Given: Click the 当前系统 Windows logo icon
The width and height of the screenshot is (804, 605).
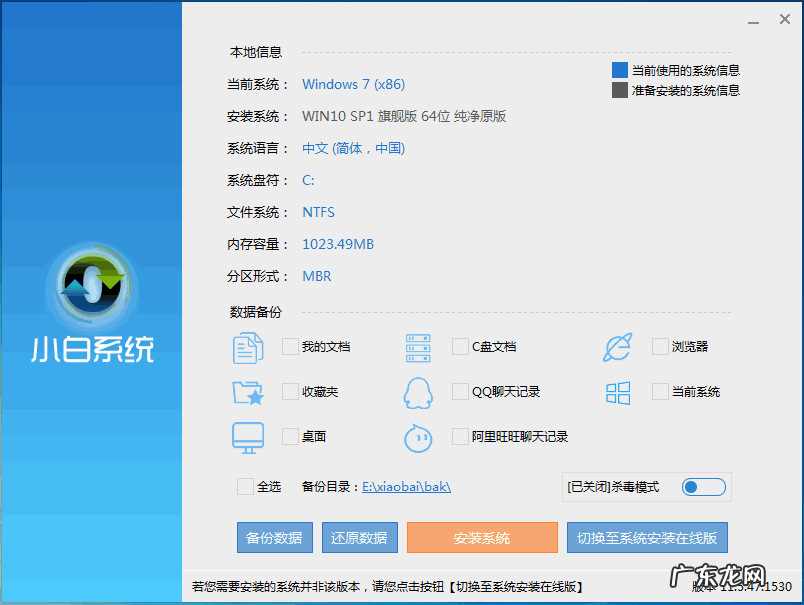Looking at the screenshot, I should pyautogui.click(x=617, y=392).
